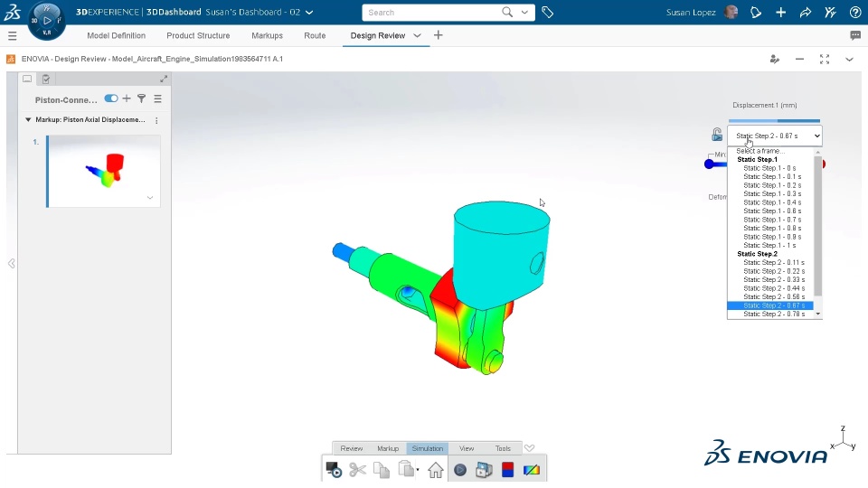Open the Markup action bar tab
Screen dimensions: 868x488
coord(388,448)
